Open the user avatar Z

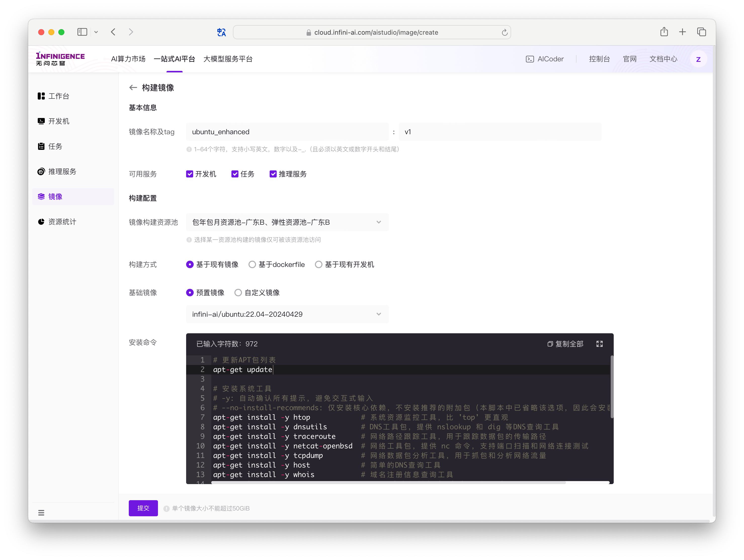click(x=698, y=59)
